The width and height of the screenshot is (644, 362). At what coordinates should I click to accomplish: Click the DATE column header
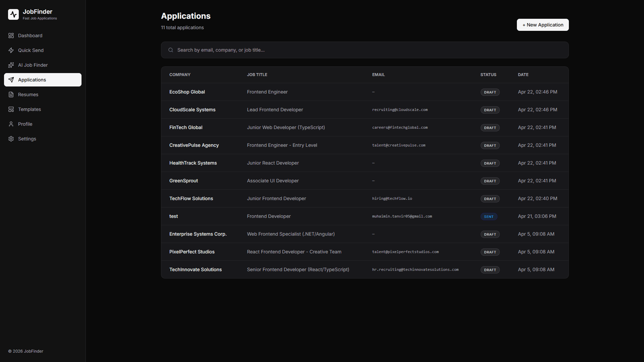click(523, 75)
